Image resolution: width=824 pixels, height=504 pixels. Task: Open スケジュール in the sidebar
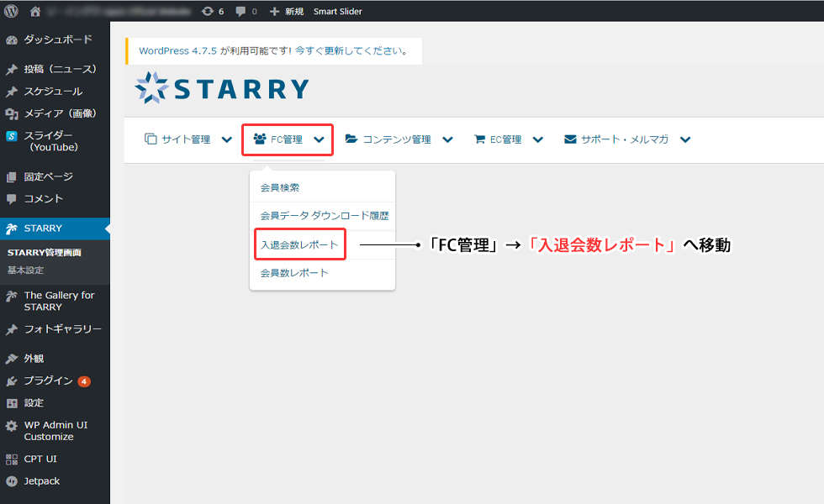pyautogui.click(x=53, y=92)
